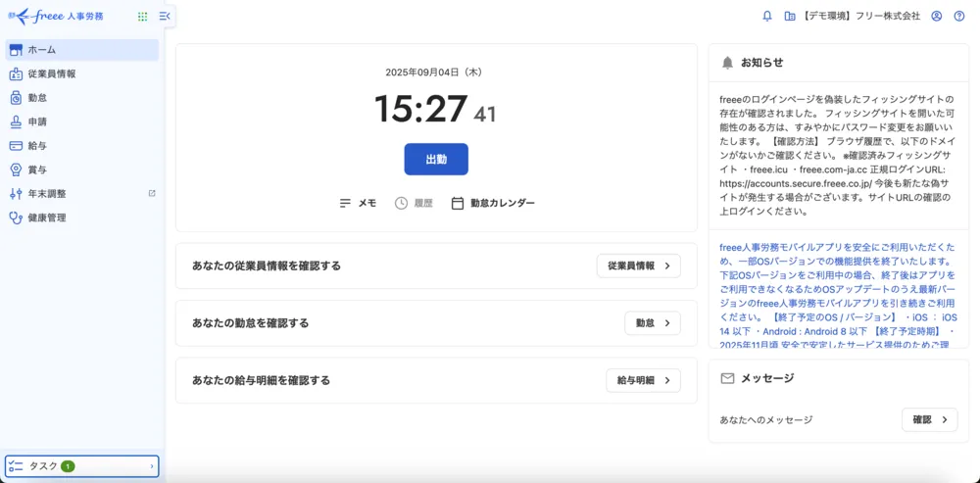980x483 pixels.
Task: Click chevron on 勤怠 button
Action: tap(666, 323)
